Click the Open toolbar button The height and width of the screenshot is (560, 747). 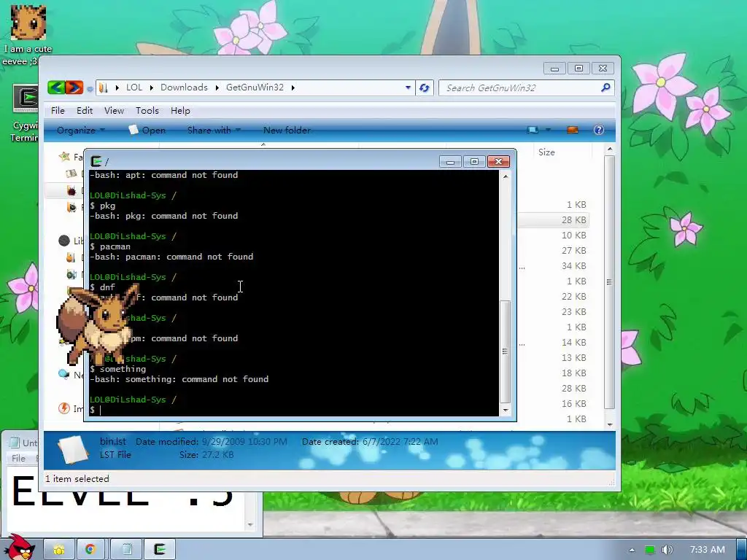pos(147,130)
